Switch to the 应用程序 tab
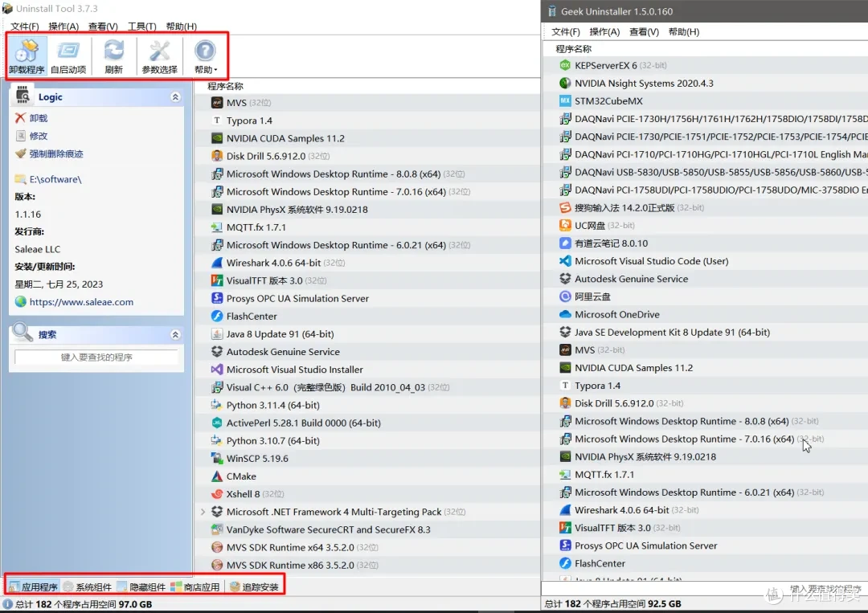The height and width of the screenshot is (613, 868). tap(33, 586)
